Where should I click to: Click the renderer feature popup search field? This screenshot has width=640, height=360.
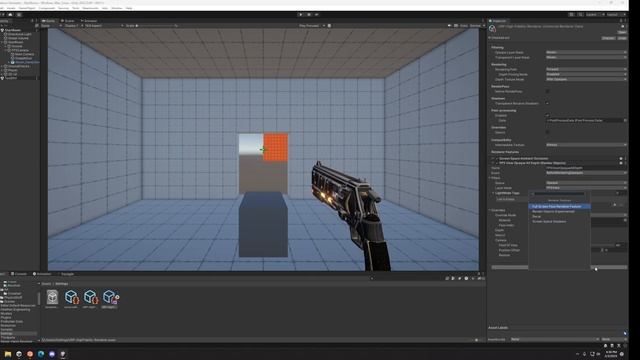559,194
